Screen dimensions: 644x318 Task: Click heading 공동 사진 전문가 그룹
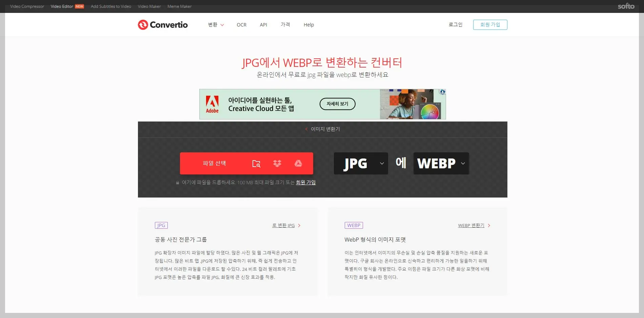181,240
